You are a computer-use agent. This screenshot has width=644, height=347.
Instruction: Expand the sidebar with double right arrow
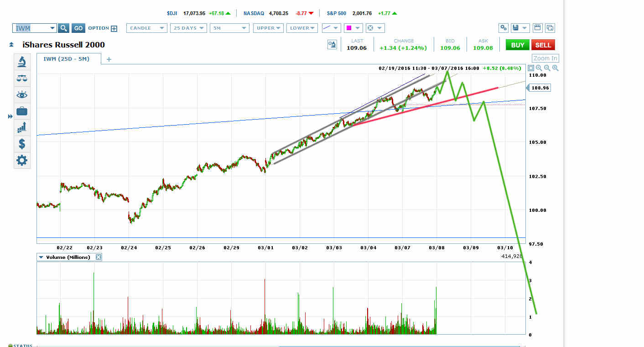[10, 117]
